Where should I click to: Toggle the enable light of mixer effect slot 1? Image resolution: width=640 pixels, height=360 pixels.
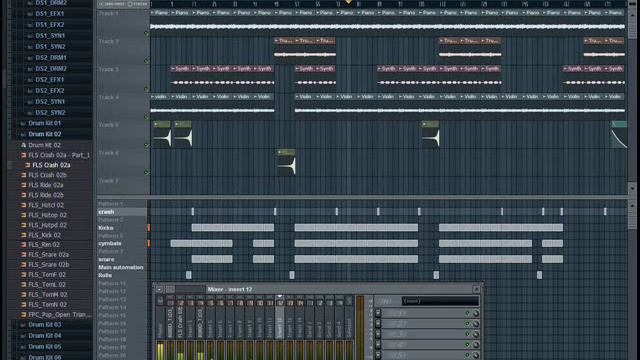coord(467,313)
